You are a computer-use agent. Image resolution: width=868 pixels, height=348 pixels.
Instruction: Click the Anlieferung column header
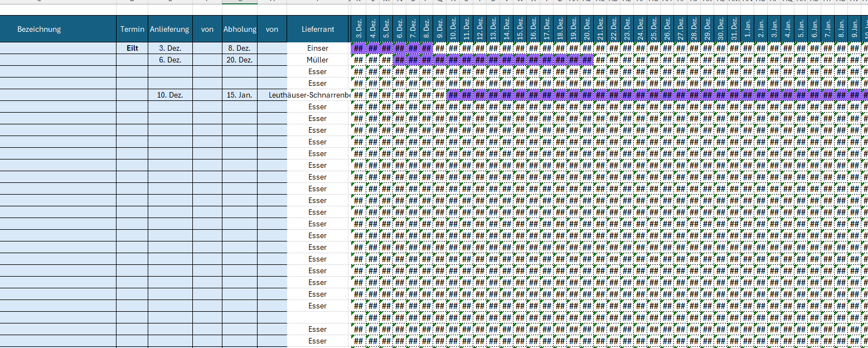pyautogui.click(x=170, y=29)
